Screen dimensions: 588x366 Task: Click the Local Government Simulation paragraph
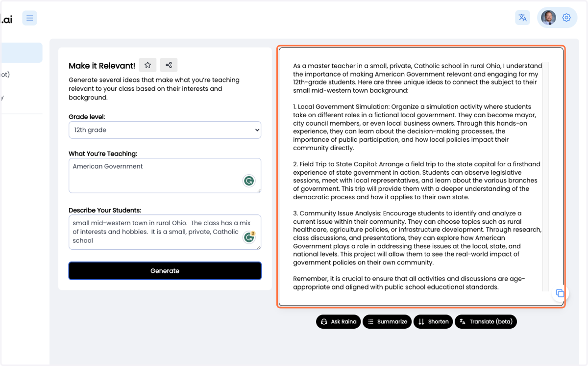pyautogui.click(x=415, y=128)
